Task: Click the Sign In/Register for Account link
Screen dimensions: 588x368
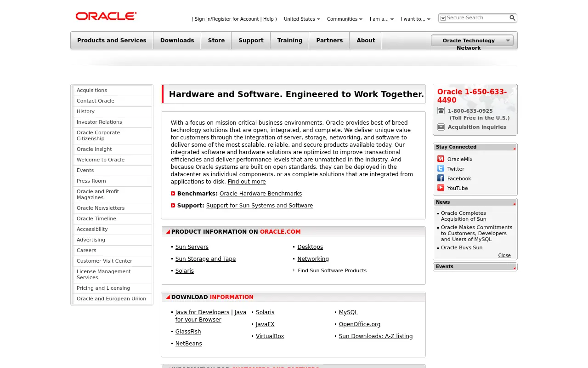Action: pos(226,19)
